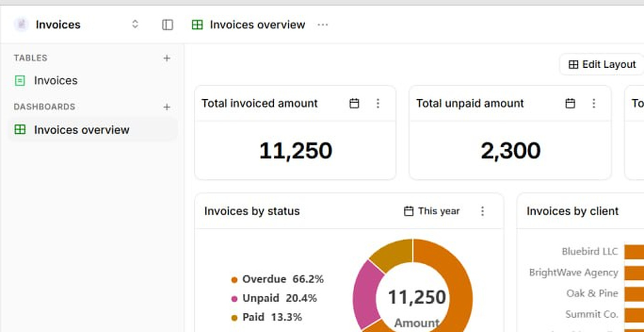
Task: Click the BrightWave Agency bar label
Action: pyautogui.click(x=574, y=273)
